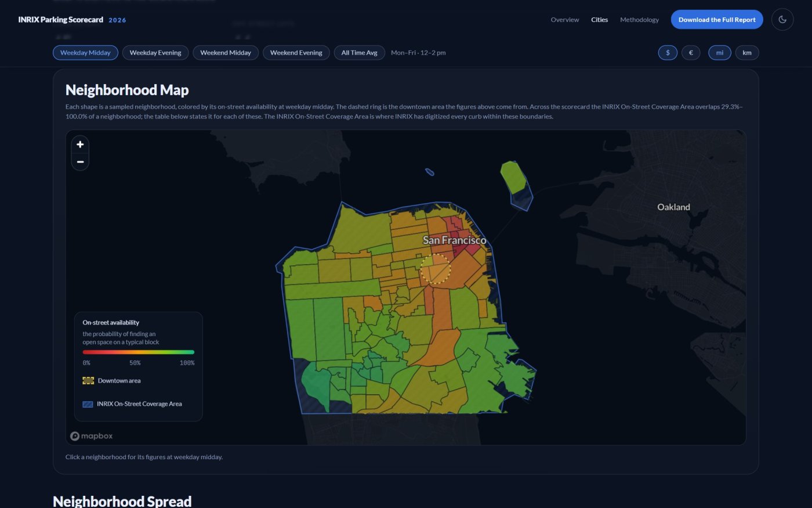Click the dashed downtown ring on the map

[436, 269]
